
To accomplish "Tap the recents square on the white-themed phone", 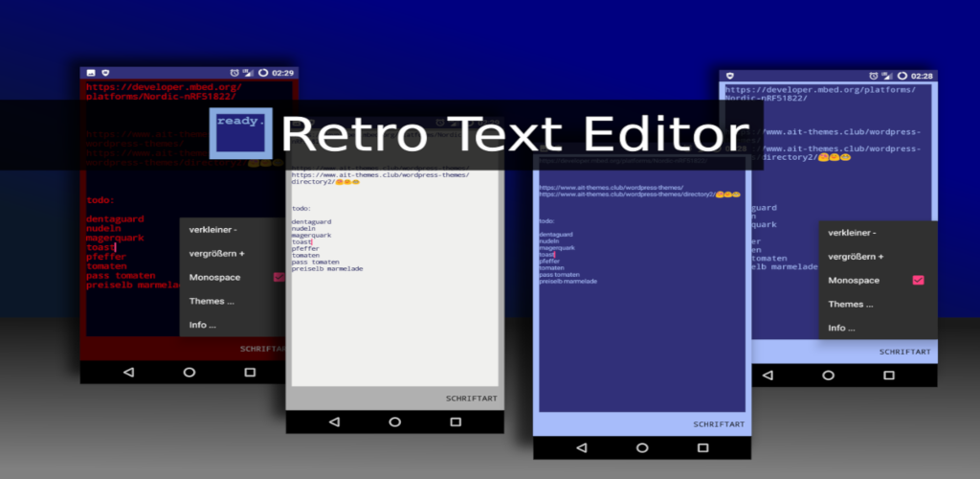I will pos(455,422).
